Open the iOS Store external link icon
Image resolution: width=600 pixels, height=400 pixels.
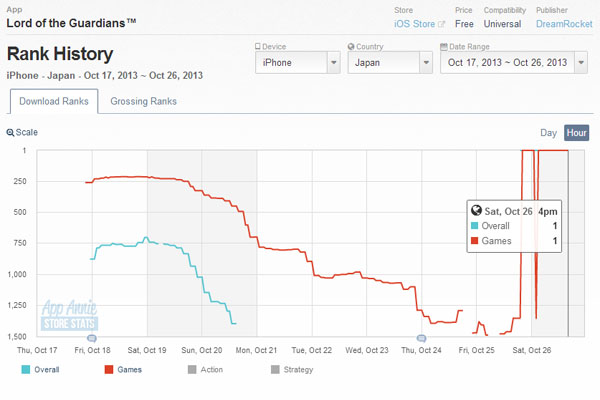[441, 24]
